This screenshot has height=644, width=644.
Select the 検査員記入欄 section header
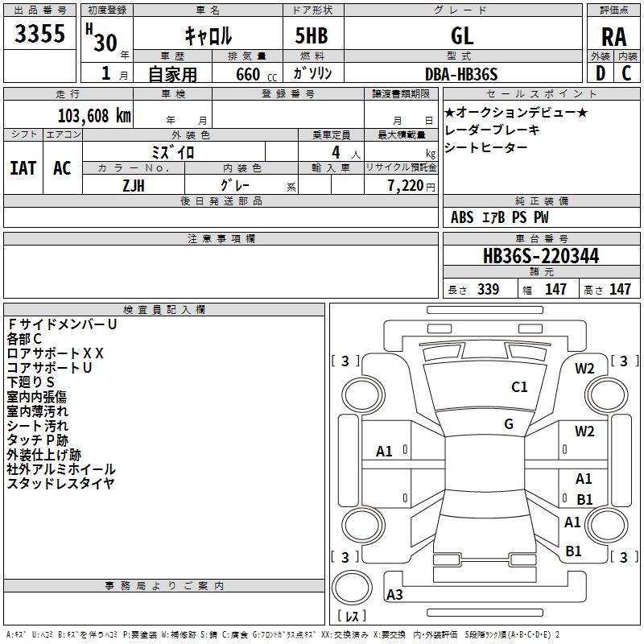tap(164, 310)
